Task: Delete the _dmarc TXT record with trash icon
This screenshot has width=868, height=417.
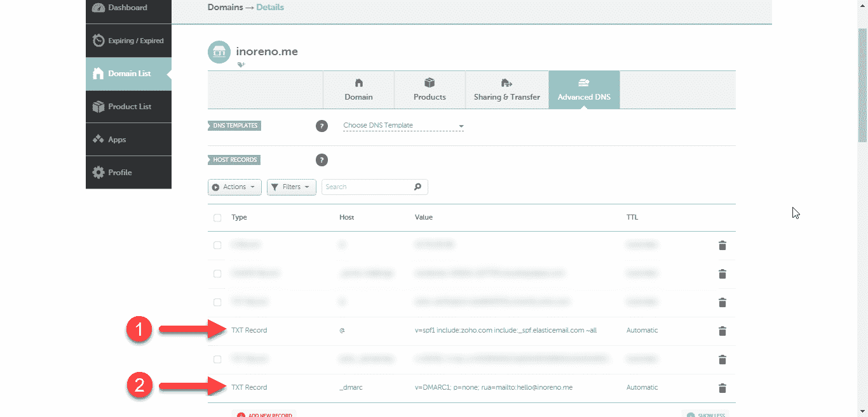Action: pyautogui.click(x=722, y=388)
